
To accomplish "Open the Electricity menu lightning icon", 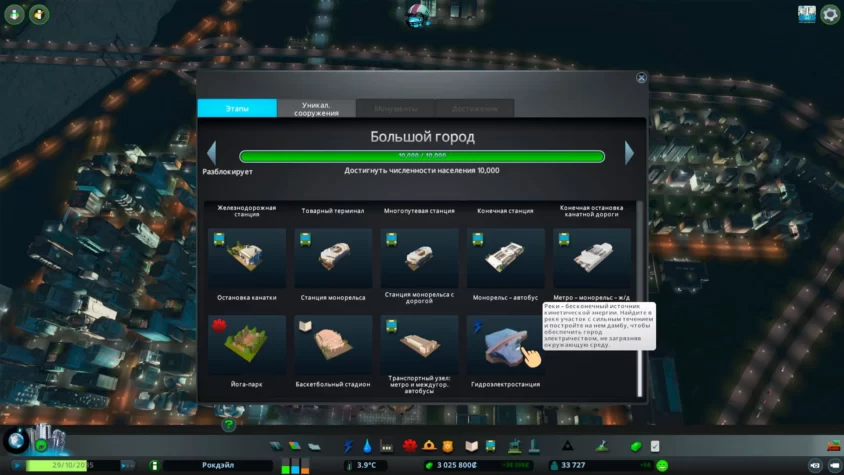I will tap(348, 446).
